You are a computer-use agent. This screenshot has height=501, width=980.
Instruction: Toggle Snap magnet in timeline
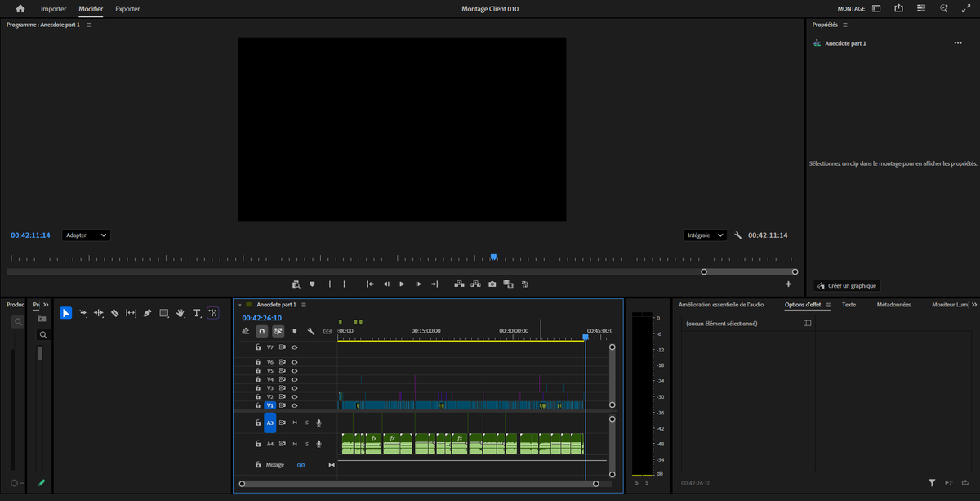261,332
